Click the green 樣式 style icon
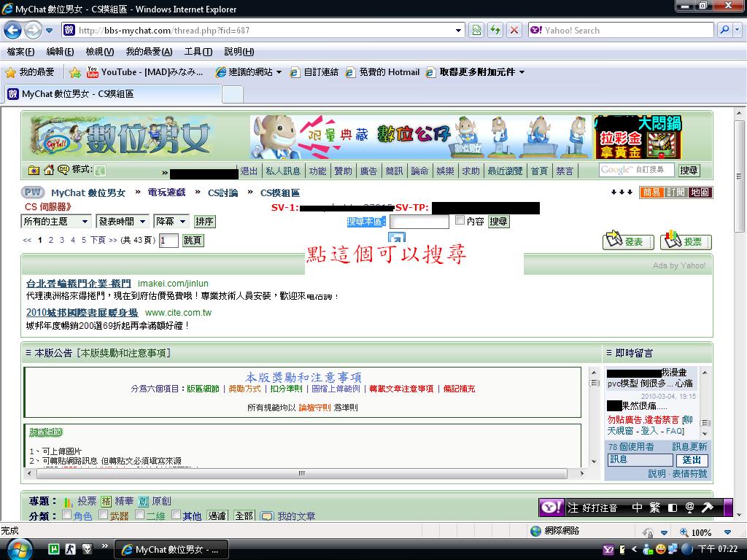The width and height of the screenshot is (747, 560). tap(100, 170)
